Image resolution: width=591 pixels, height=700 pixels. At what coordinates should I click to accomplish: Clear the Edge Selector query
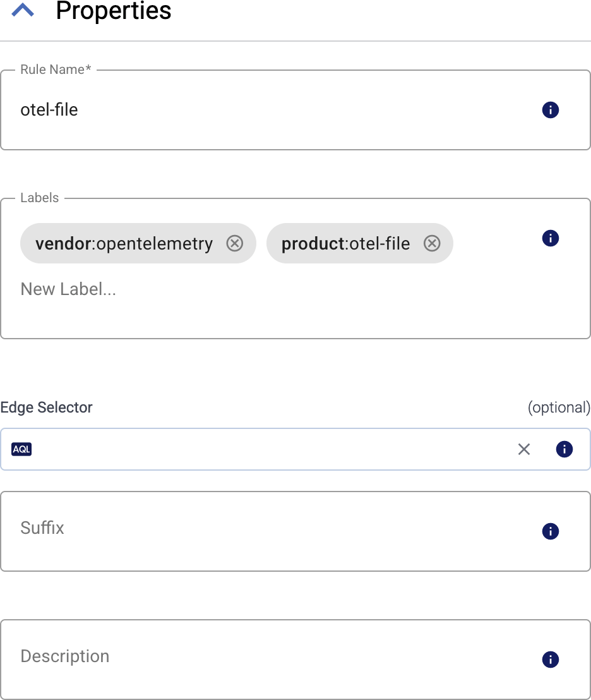[523, 449]
